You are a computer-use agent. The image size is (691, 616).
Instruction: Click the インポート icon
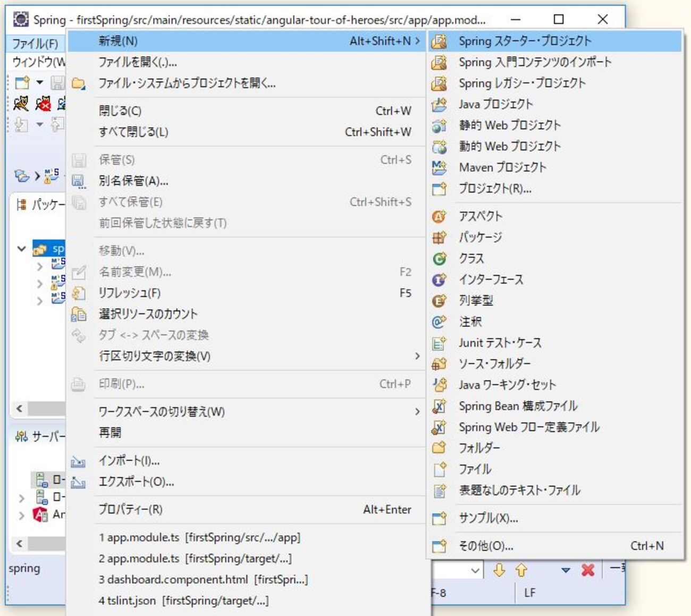[x=79, y=461]
